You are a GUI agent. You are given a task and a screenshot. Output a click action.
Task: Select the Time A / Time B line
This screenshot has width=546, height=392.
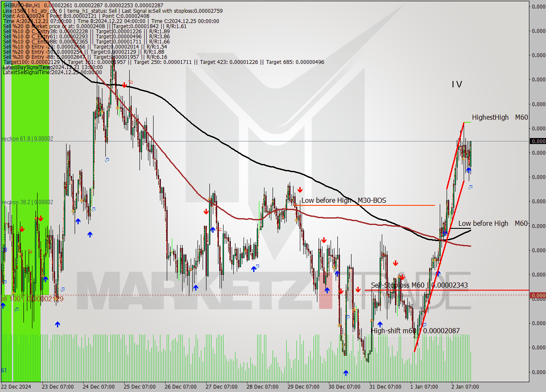(111, 21)
